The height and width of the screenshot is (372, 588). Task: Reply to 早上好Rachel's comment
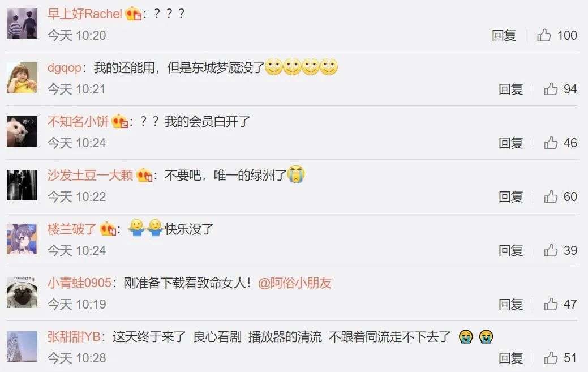pyautogui.click(x=504, y=35)
